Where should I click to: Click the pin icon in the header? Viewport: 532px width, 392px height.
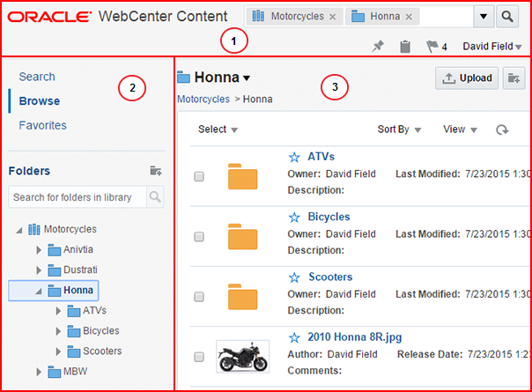pos(378,47)
